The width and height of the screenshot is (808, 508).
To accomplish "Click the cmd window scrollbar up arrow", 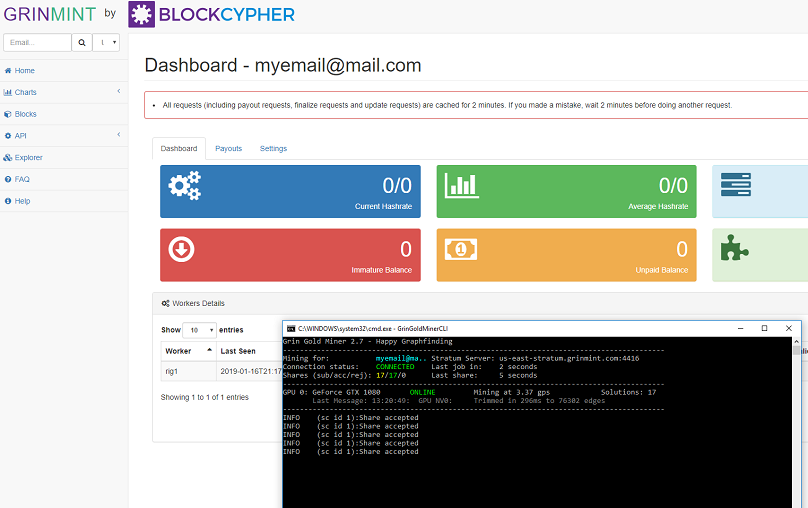I will (x=796, y=342).
